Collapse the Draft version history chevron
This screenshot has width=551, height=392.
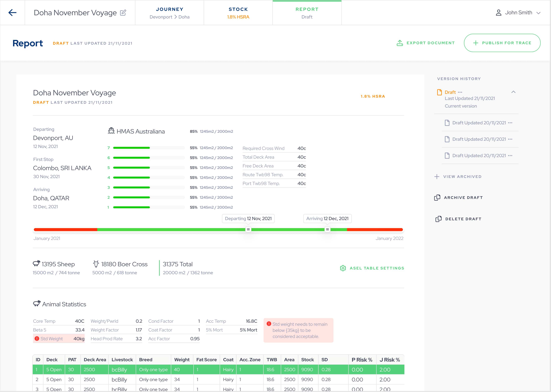[513, 92]
